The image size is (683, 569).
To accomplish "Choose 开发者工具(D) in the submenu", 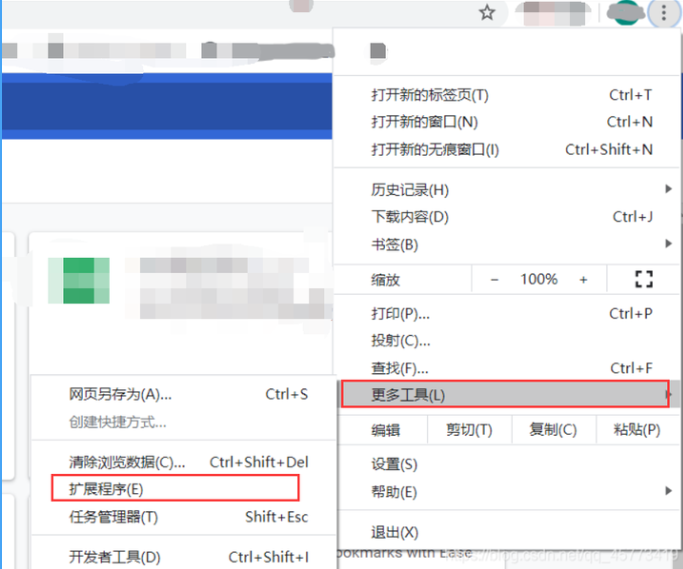I will coord(115,557).
